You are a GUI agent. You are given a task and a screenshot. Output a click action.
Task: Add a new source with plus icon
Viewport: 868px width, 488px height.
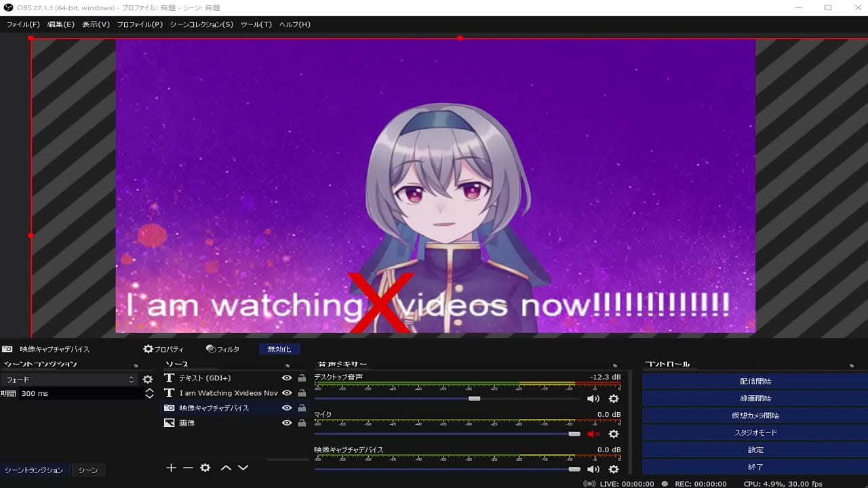[x=171, y=468]
